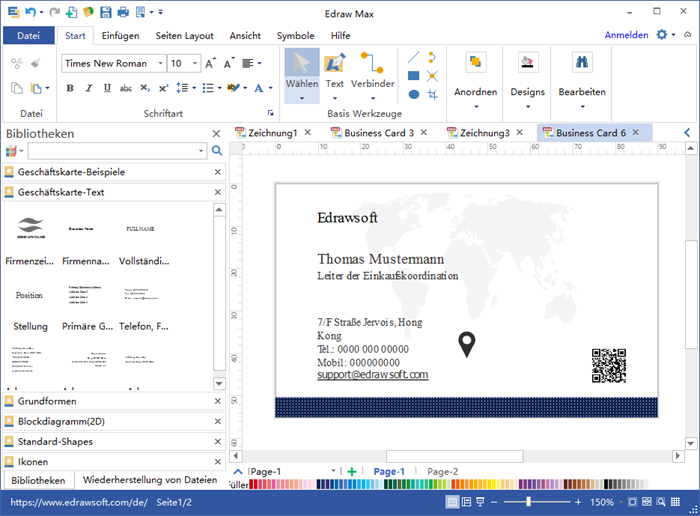This screenshot has width=700, height=516.
Task: Open the Wiederherstellung von Dateien panel
Action: 149,480
